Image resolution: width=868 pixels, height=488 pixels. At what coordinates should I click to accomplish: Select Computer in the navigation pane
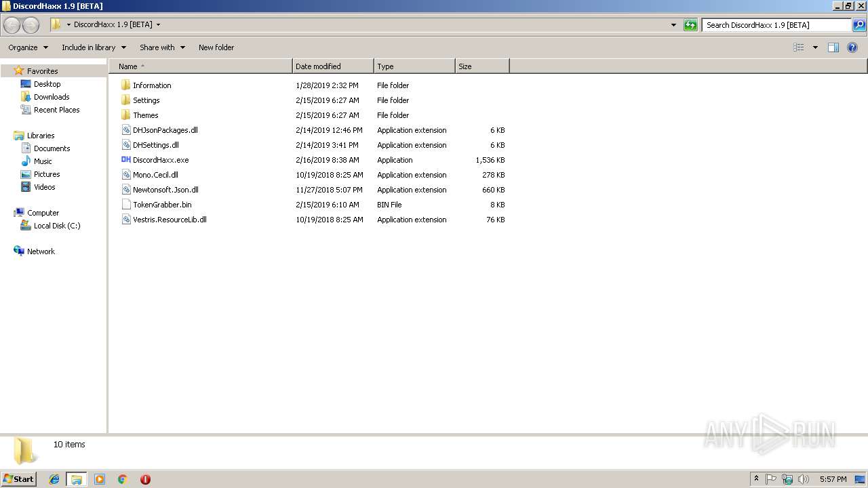pos(43,213)
